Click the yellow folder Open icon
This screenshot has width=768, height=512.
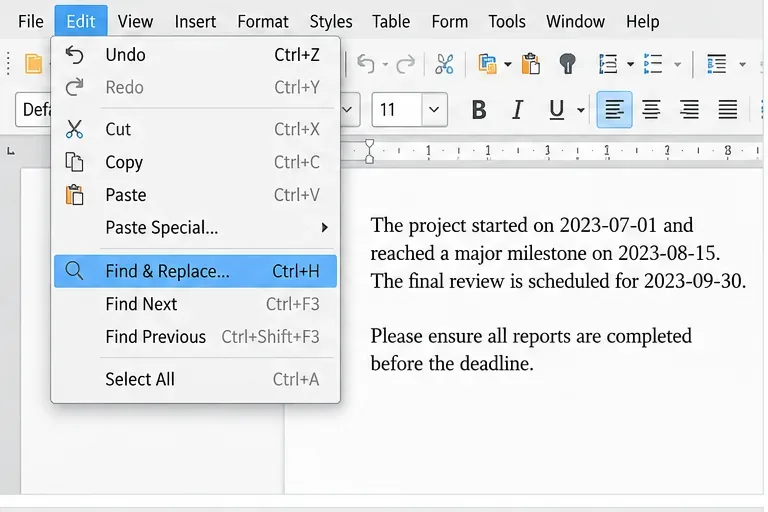point(33,64)
